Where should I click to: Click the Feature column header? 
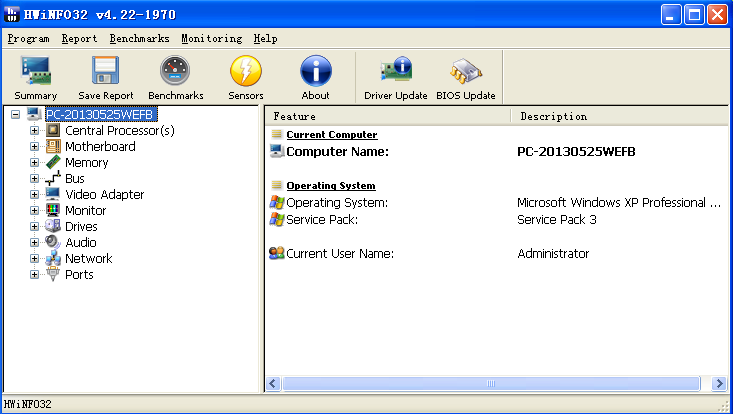(x=388, y=116)
